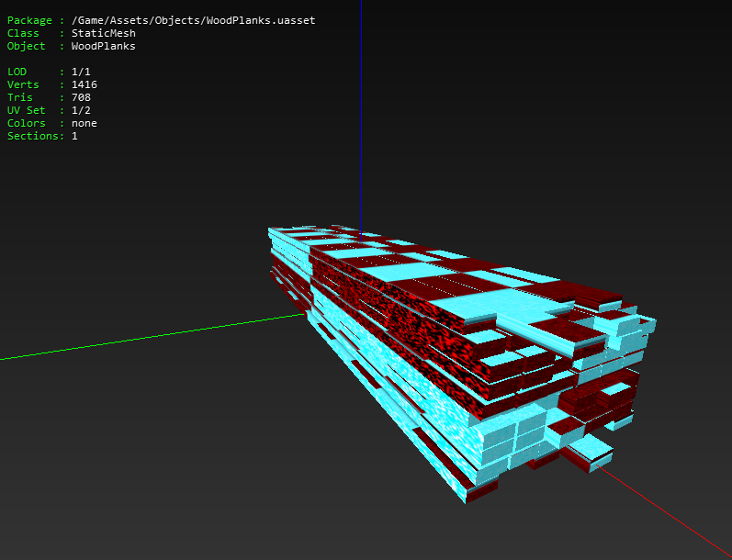
Task: Click the Verts count 1416
Action: coord(84,84)
